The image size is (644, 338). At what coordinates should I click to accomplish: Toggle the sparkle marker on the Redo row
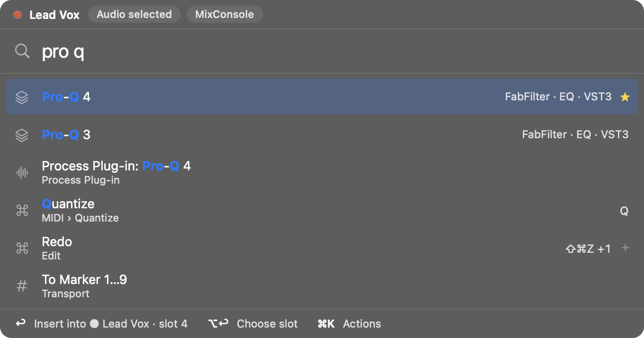click(625, 248)
